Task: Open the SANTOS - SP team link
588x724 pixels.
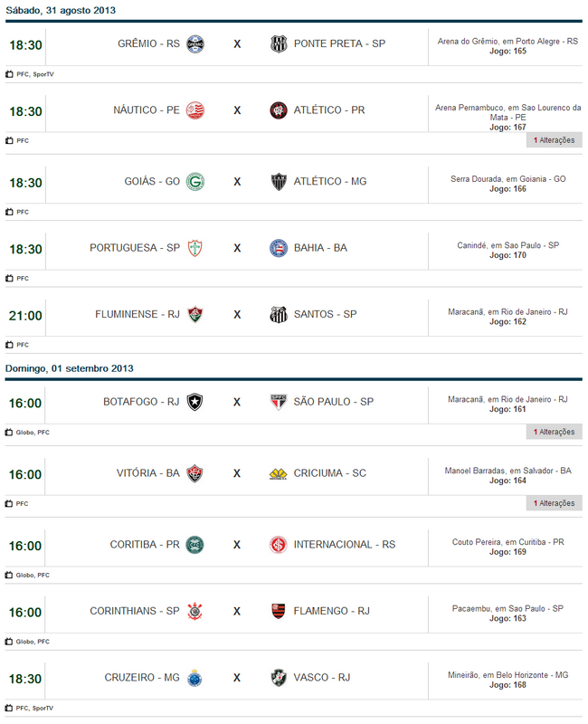Action: pyautogui.click(x=325, y=315)
